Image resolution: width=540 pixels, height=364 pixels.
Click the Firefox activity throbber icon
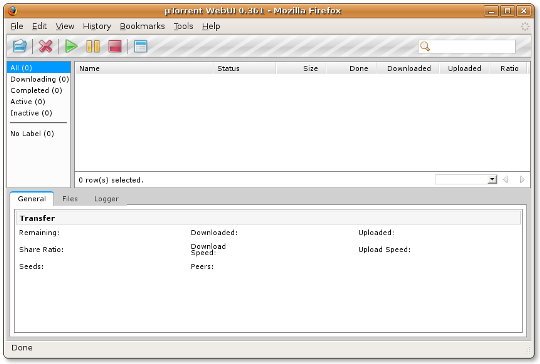tap(525, 27)
